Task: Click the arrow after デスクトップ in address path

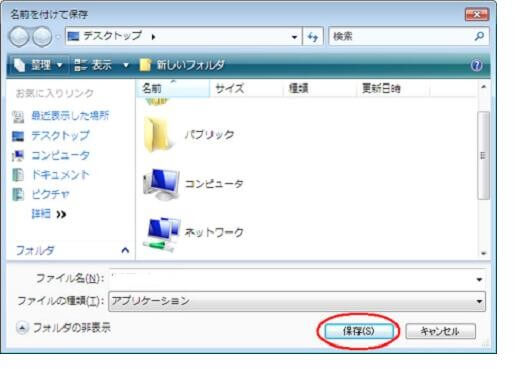Action: 153,37
